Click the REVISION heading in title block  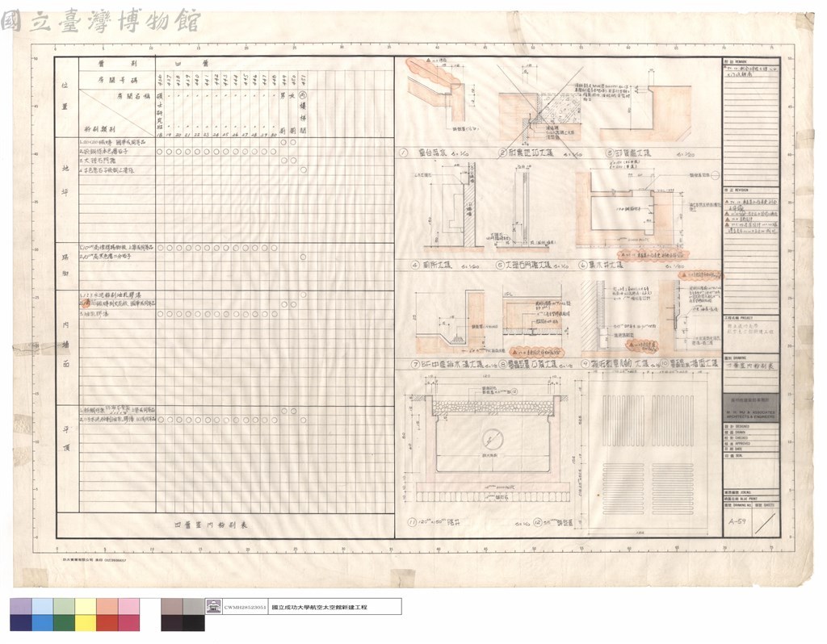tap(737, 190)
